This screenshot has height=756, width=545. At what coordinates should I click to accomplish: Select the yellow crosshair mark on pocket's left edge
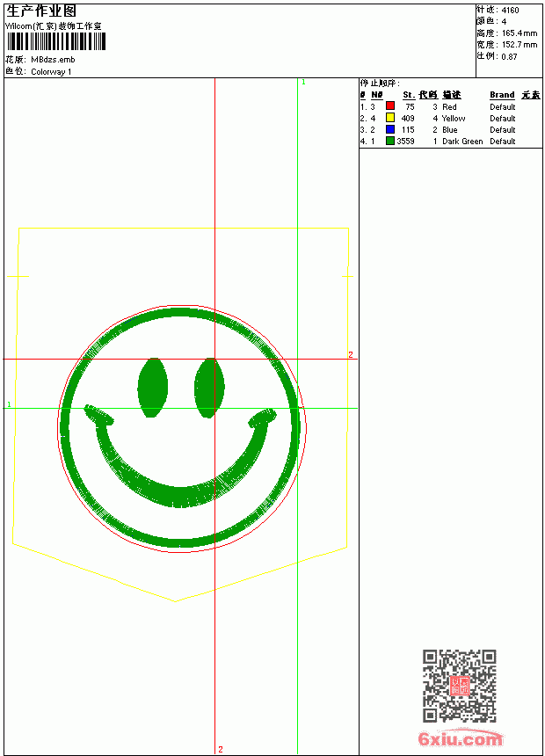point(18,276)
